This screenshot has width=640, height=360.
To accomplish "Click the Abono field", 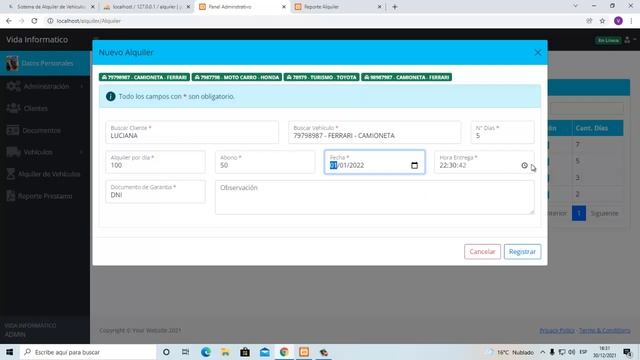I will pyautogui.click(x=265, y=162).
